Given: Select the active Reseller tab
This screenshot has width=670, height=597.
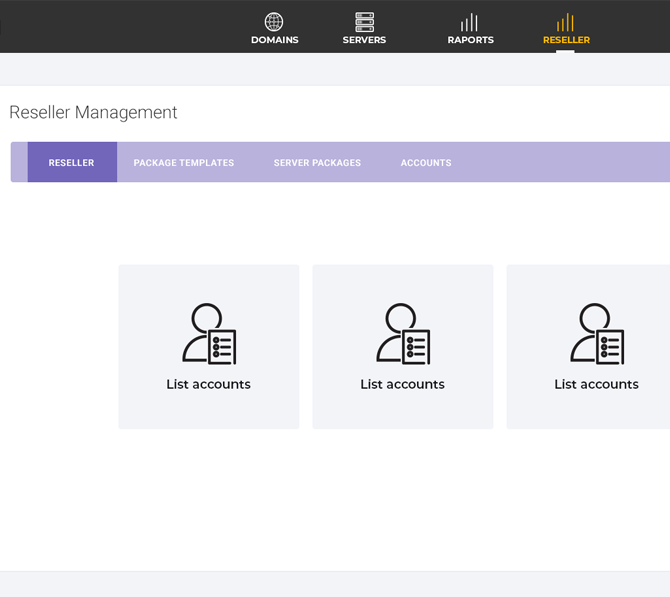Looking at the screenshot, I should [71, 163].
